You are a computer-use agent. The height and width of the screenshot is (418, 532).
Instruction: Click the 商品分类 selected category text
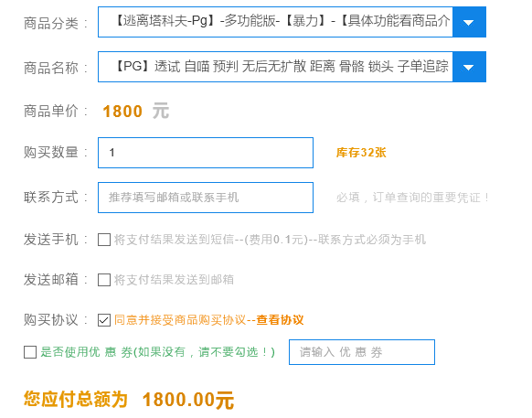coord(282,21)
